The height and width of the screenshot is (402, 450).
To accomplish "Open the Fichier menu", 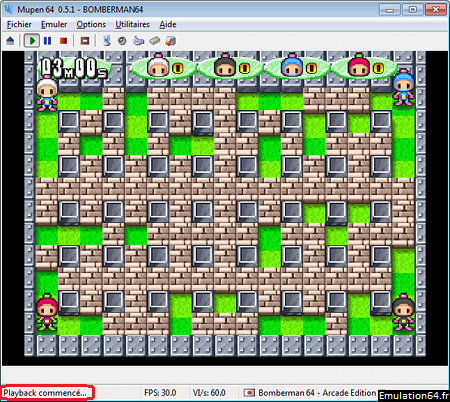I will click(x=19, y=24).
